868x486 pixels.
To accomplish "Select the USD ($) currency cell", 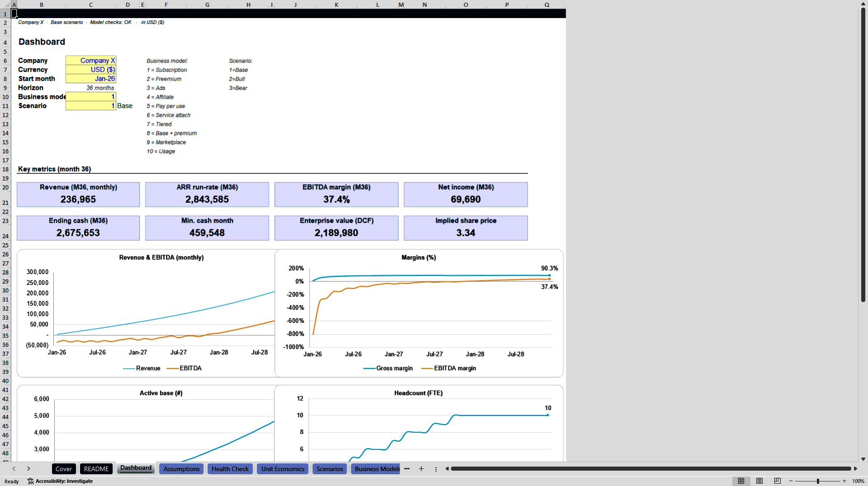I will coord(91,70).
